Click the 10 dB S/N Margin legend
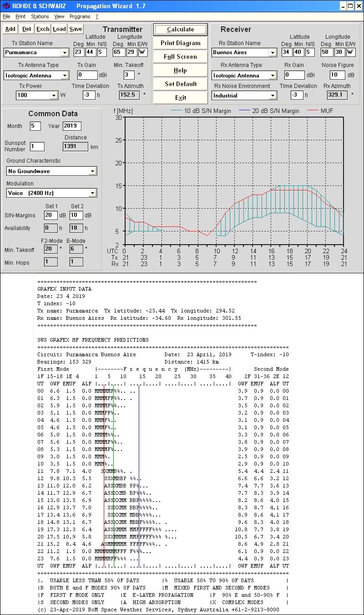The image size is (364, 615). [207, 111]
